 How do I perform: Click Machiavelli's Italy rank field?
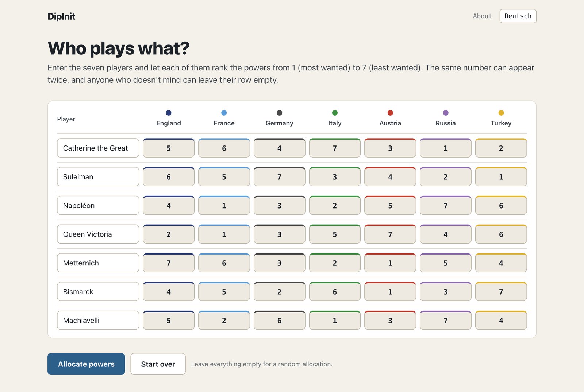click(335, 320)
